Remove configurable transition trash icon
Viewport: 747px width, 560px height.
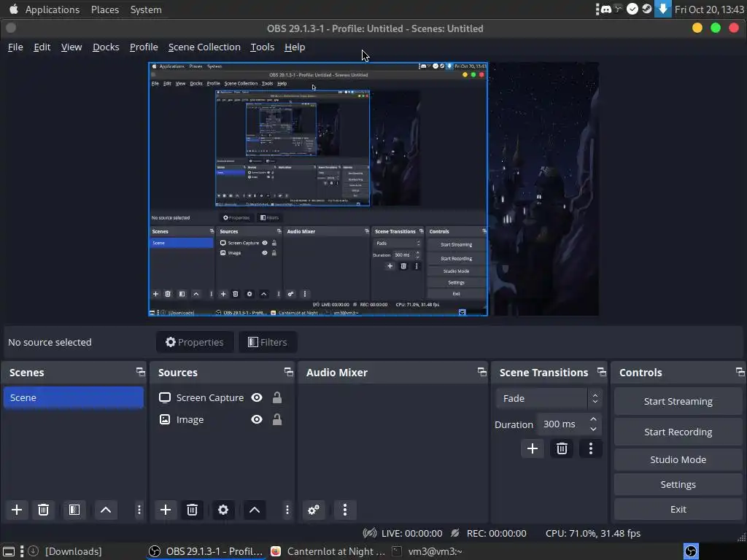coord(562,448)
